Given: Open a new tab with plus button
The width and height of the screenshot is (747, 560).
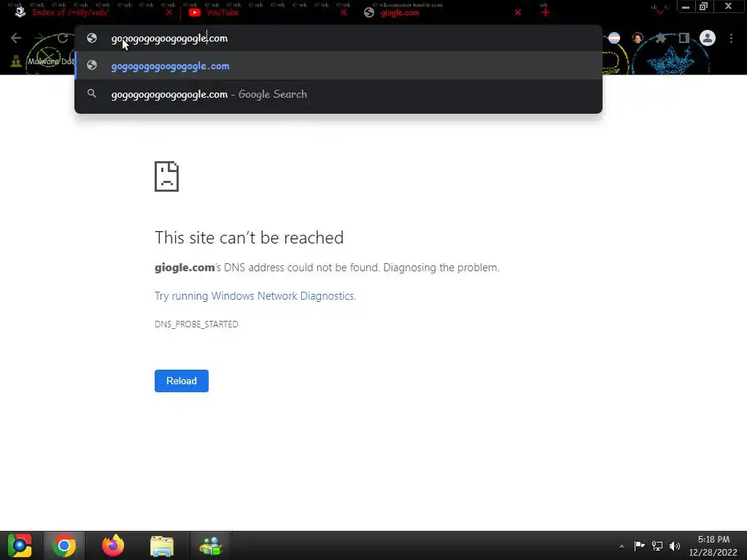Looking at the screenshot, I should (x=546, y=12).
